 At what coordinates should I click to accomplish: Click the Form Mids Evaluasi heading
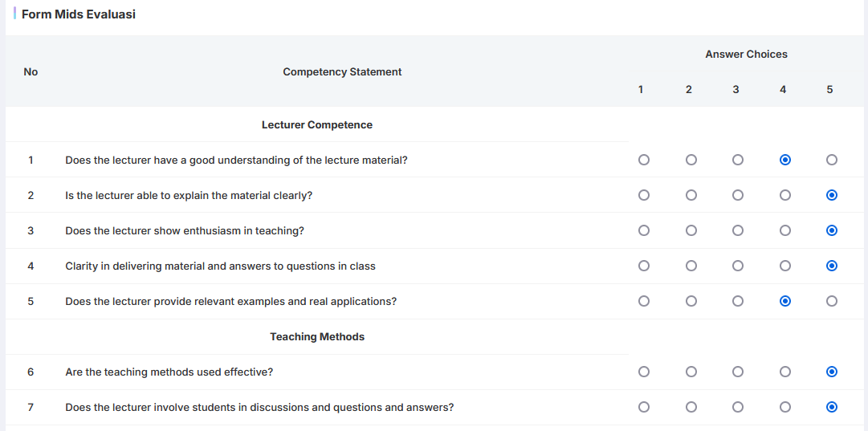(x=78, y=14)
